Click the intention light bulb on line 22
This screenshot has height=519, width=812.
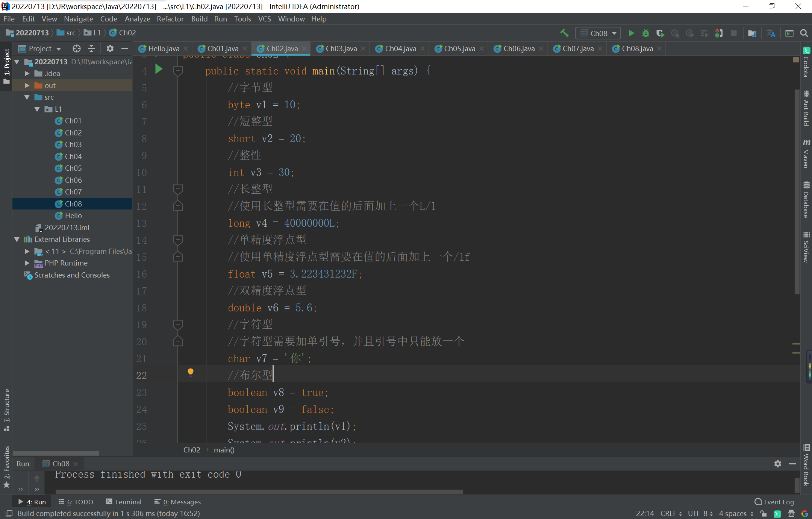[x=191, y=372]
